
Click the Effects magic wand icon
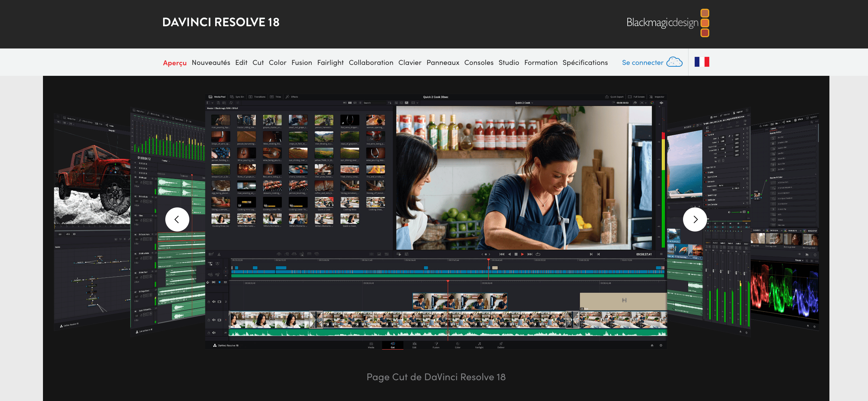288,97
